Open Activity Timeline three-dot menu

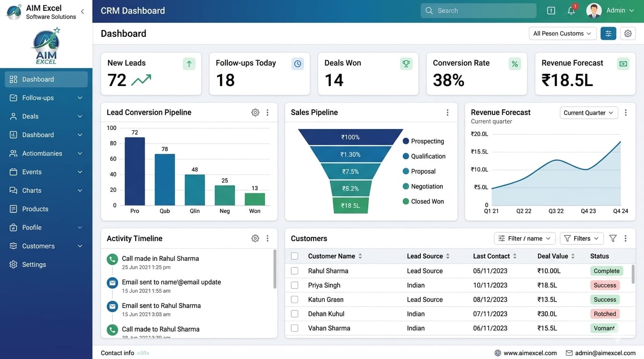pyautogui.click(x=267, y=238)
